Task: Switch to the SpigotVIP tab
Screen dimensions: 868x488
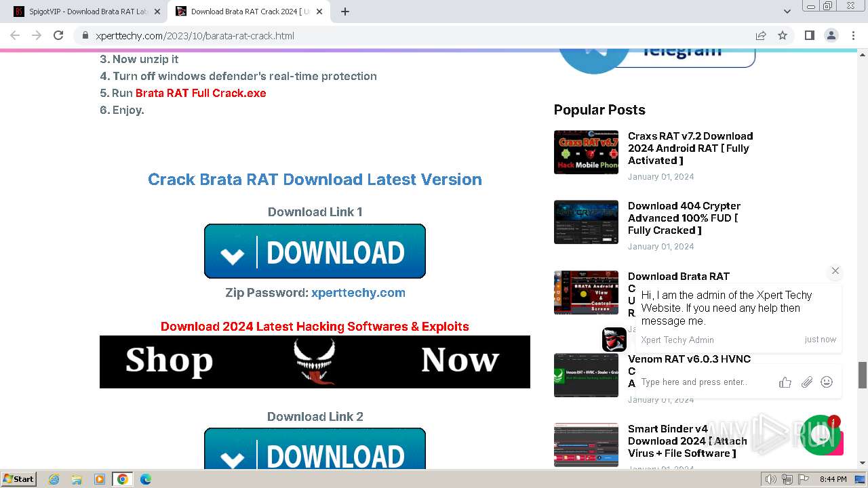Action: point(88,12)
